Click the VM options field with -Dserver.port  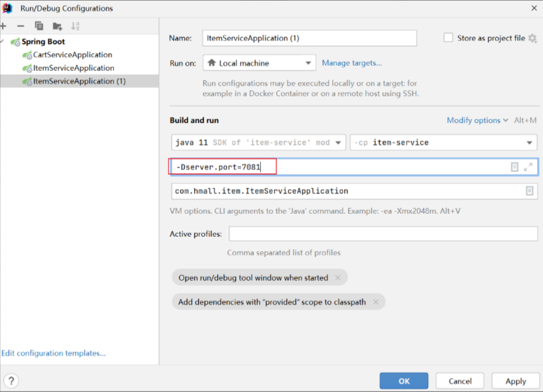tap(355, 167)
